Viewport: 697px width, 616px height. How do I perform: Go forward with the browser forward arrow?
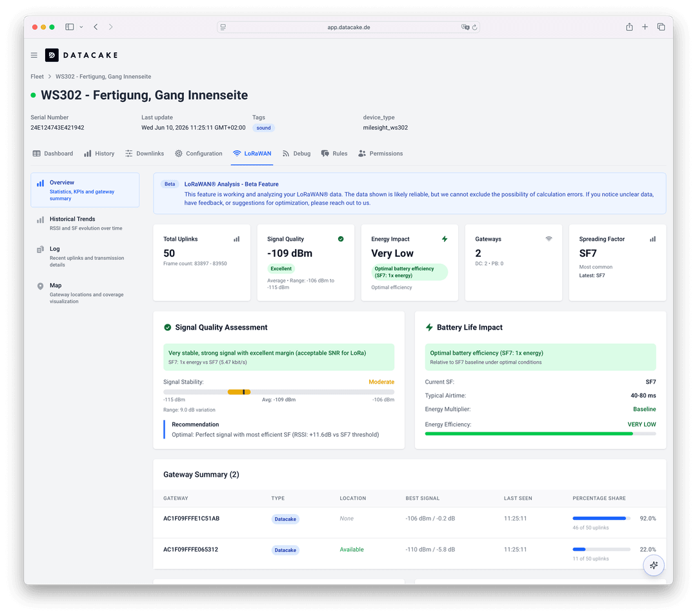(111, 26)
